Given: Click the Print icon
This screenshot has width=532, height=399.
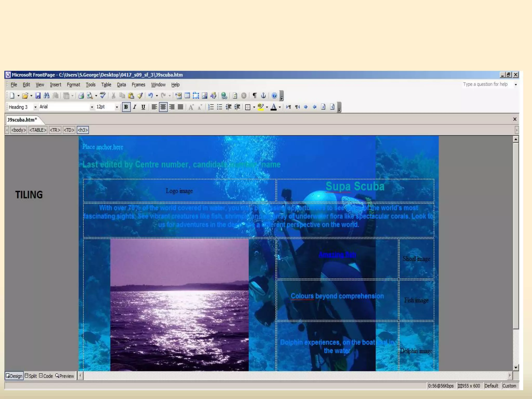Looking at the screenshot, I should coord(81,96).
